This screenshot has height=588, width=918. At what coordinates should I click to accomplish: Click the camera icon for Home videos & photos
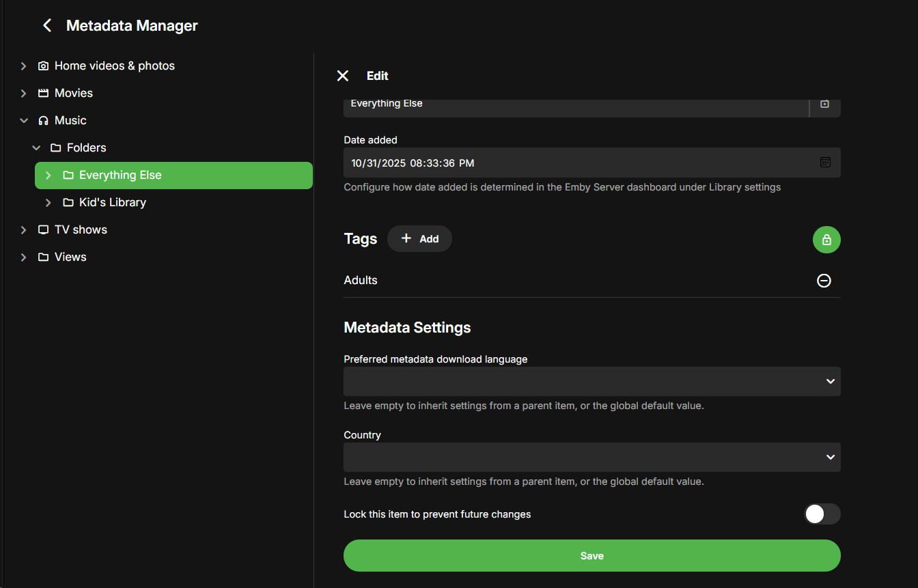coord(44,66)
